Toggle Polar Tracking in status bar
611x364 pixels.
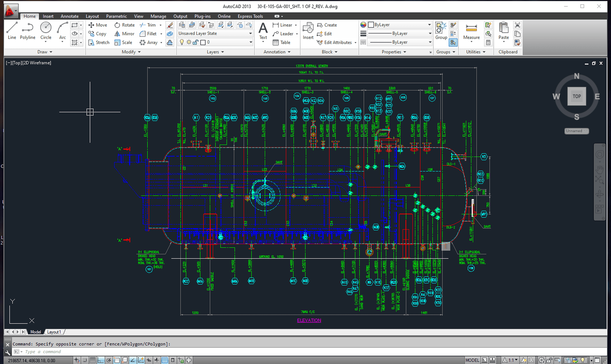coord(109,360)
